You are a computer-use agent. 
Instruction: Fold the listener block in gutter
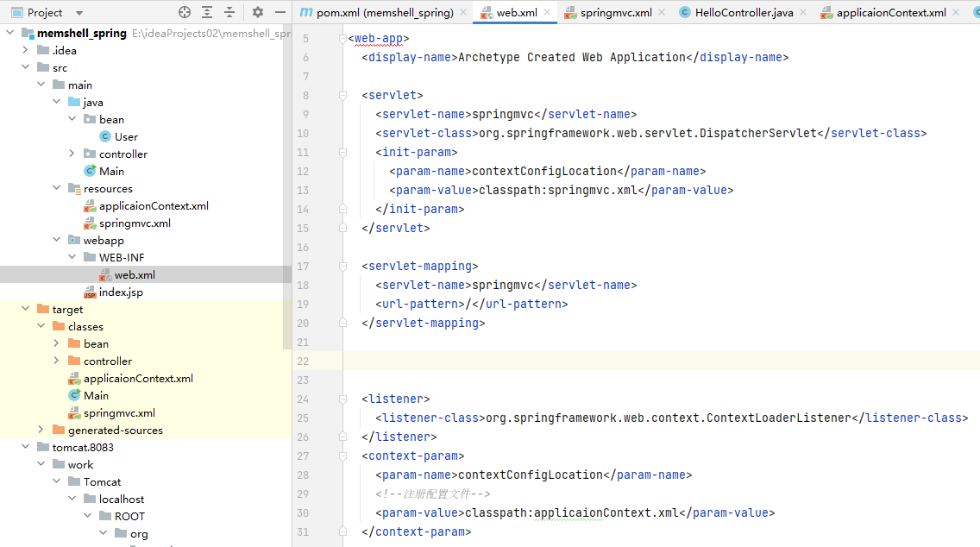point(342,399)
